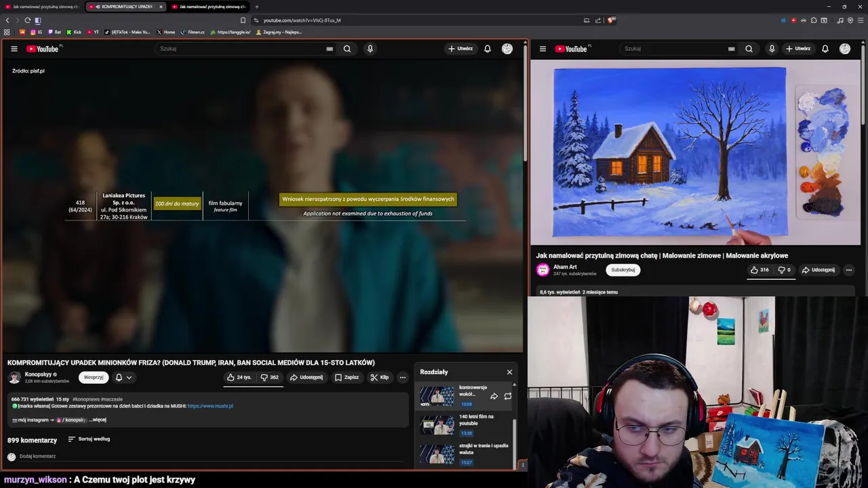This screenshot has height=488, width=868.
Task: Start voice search in left YouTube window
Action: point(370,49)
